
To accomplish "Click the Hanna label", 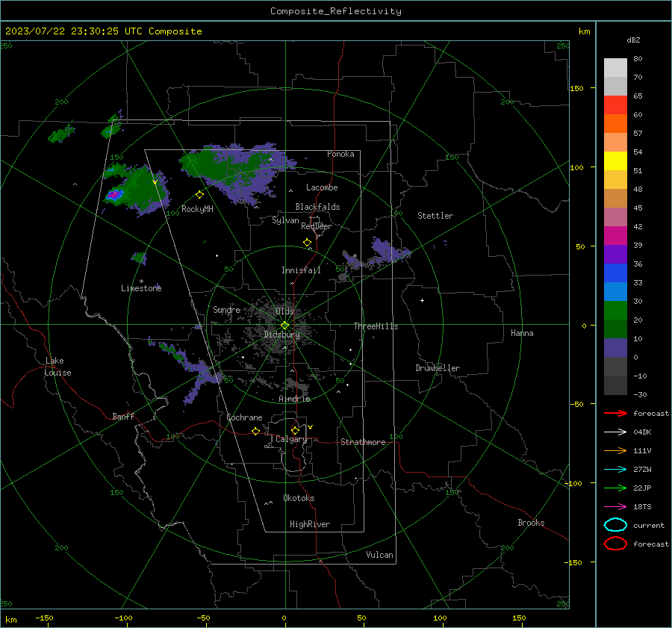I will point(522,333).
